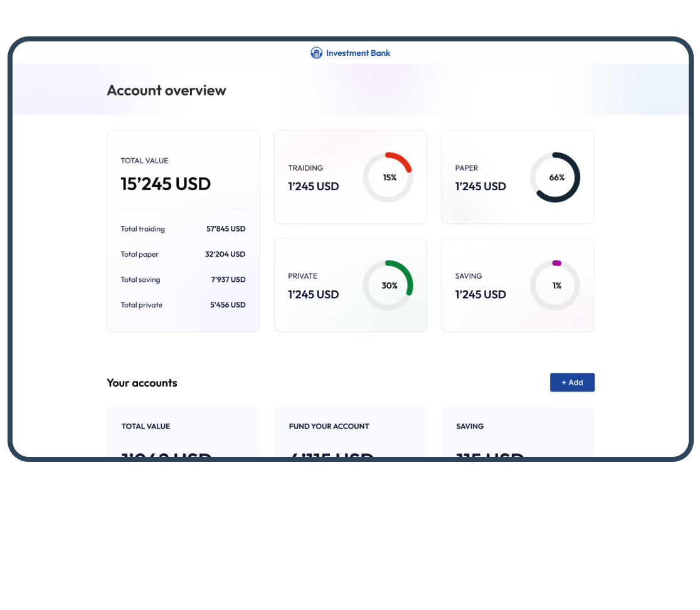The image size is (700, 610).
Task: Click the Private 30% progress ring
Action: click(388, 286)
